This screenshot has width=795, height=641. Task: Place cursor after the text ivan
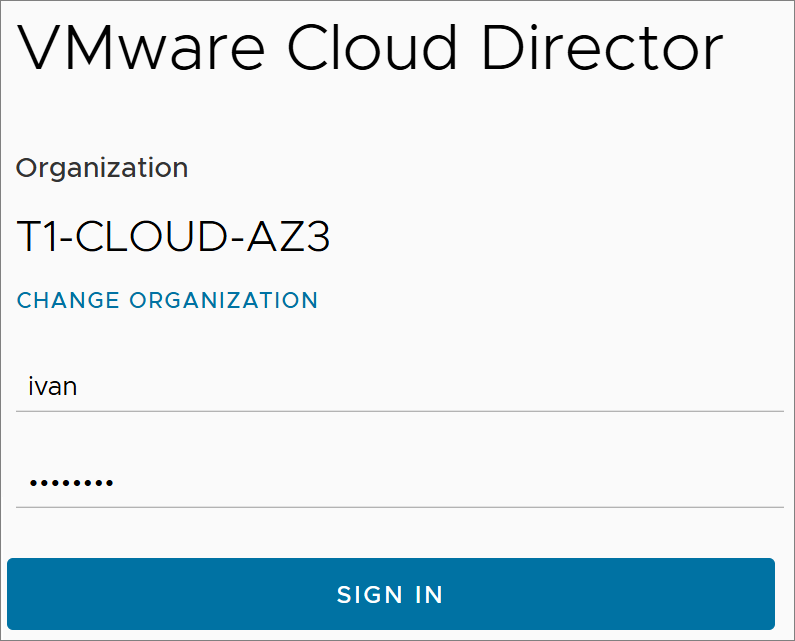[79, 386]
